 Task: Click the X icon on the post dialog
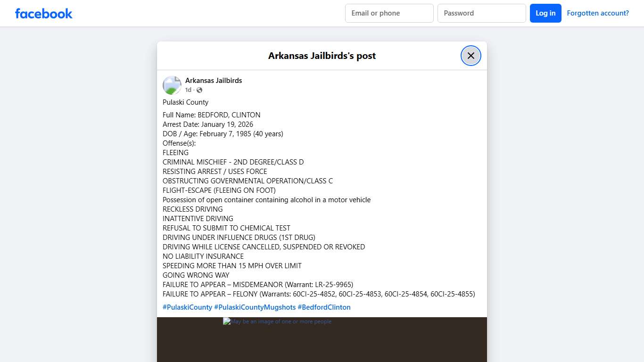[x=471, y=55]
